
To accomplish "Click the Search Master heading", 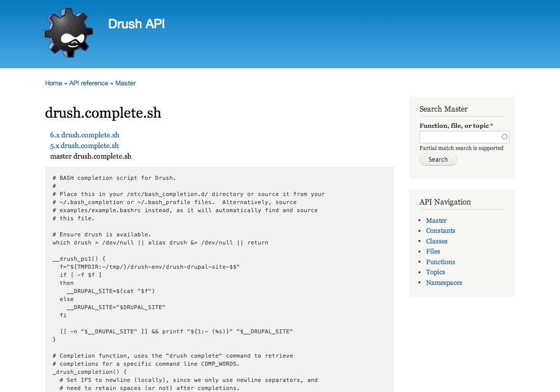I will point(443,109).
